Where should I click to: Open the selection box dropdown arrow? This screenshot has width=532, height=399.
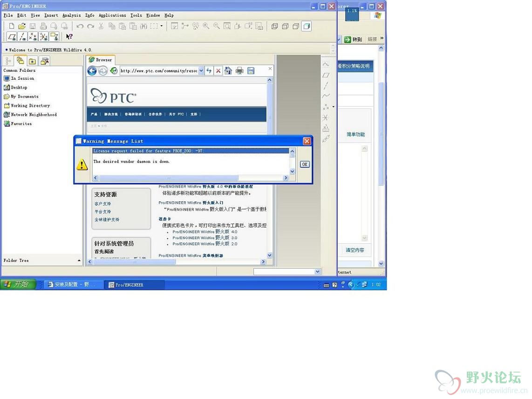tap(162, 26)
